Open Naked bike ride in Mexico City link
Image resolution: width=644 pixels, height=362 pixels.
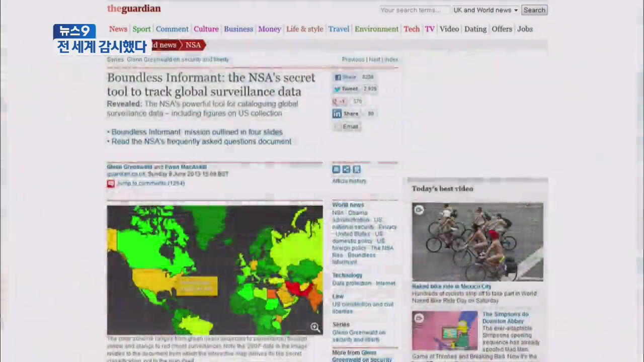[451, 287]
